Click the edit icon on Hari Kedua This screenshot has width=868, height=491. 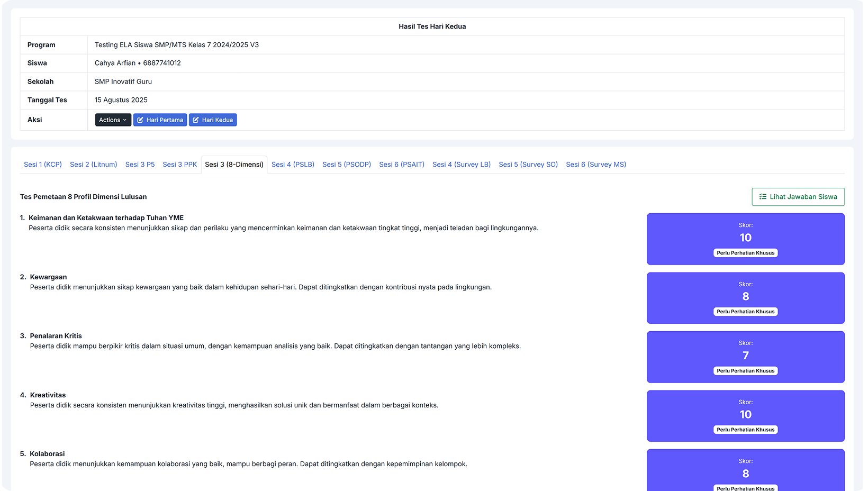tap(196, 120)
